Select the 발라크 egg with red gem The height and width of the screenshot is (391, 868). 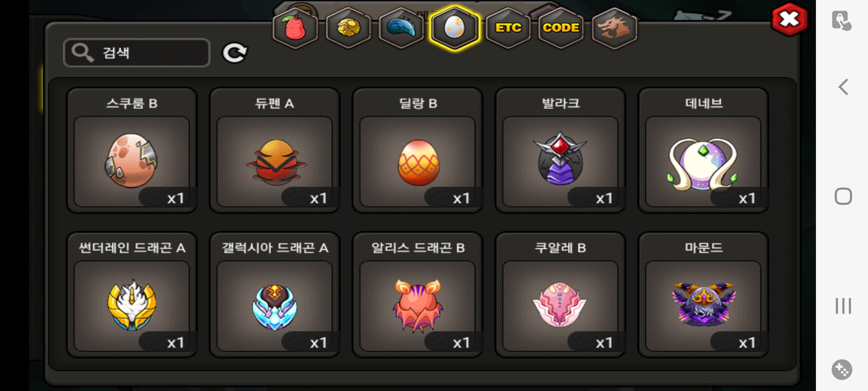(x=561, y=150)
